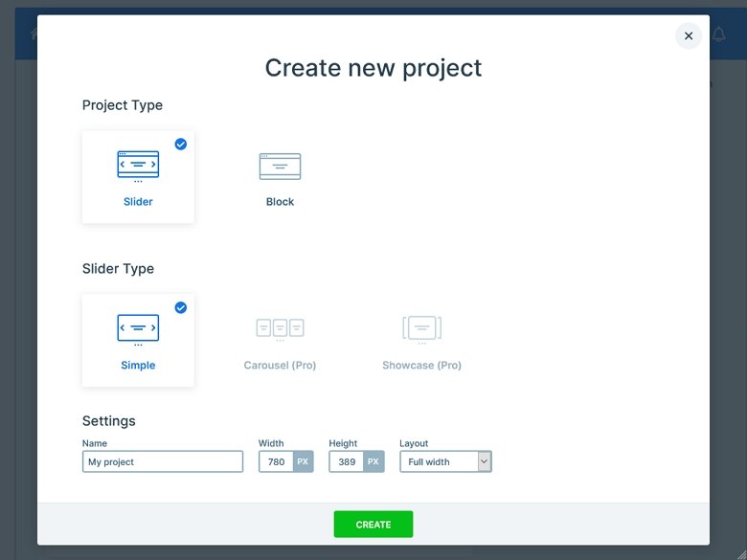The image size is (747, 560).
Task: Pick the Carousel (Pro) slider type
Action: pos(280,341)
